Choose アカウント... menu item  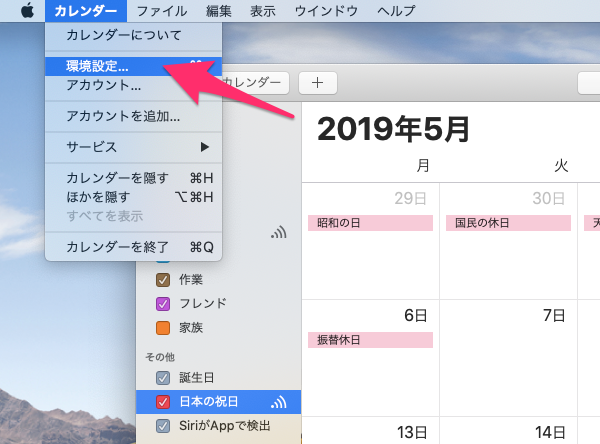click(134, 85)
